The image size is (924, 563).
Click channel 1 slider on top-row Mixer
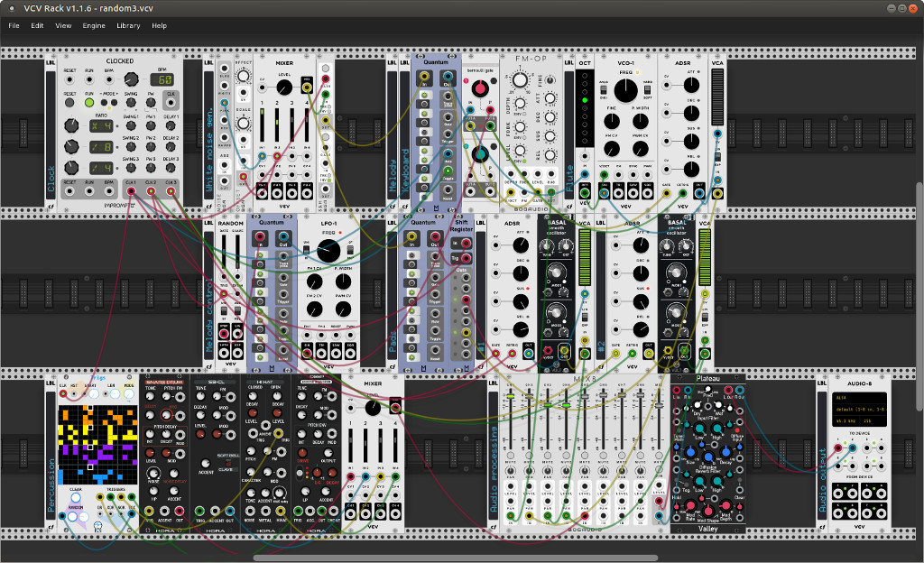pos(262,125)
